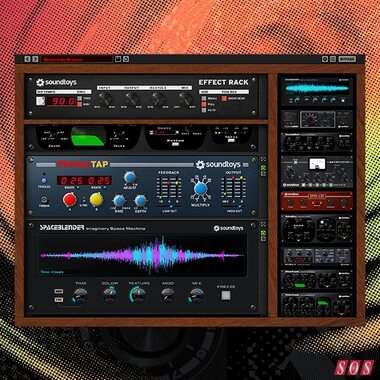Toggle the SpaceBlender Freeze square button
The width and height of the screenshot is (380, 380).
[226, 295]
